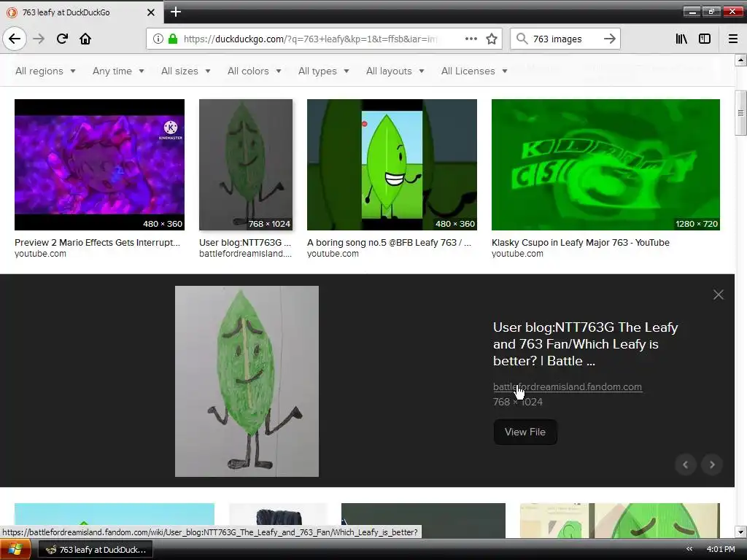Viewport: 747px width, 560px height.
Task: Select the 768 × 1024 drawn leaf thumbnail
Action: coord(245,165)
